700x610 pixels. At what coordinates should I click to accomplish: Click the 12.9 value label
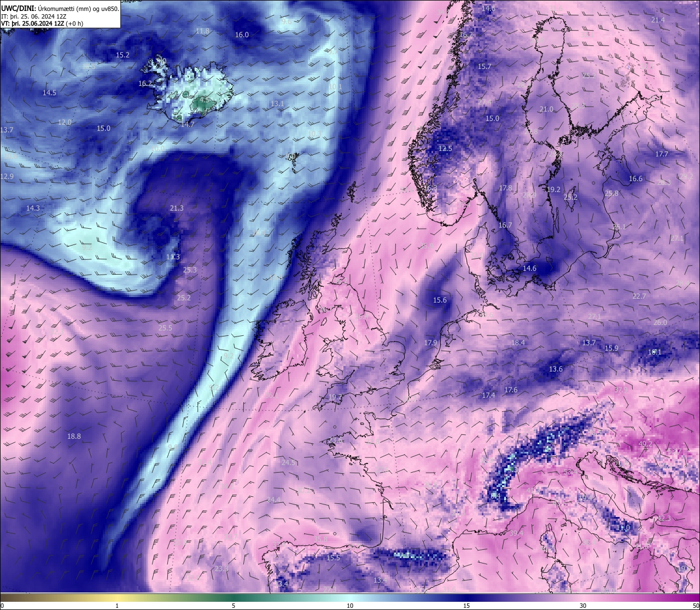7,176
